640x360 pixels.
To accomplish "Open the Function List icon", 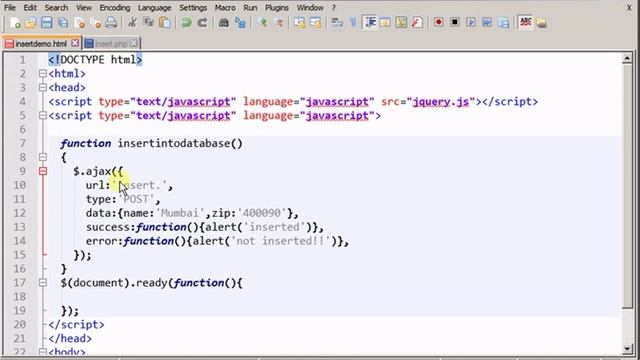I will [x=417, y=22].
